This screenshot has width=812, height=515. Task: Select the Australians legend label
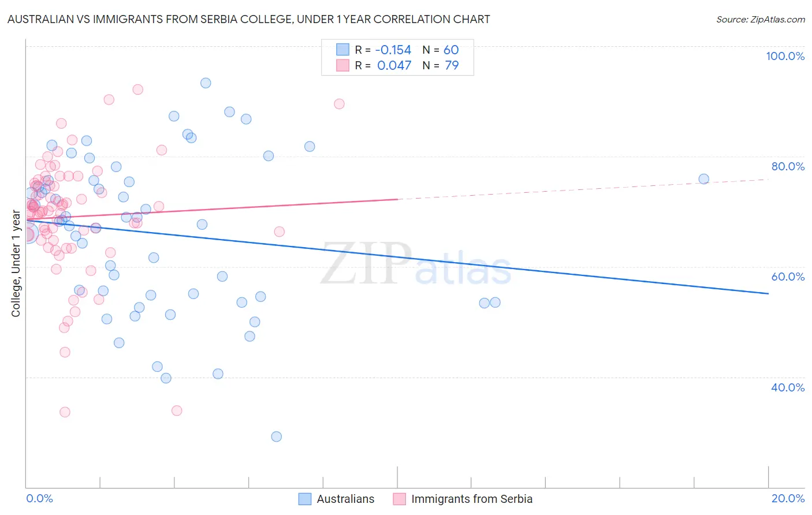tap(345, 499)
